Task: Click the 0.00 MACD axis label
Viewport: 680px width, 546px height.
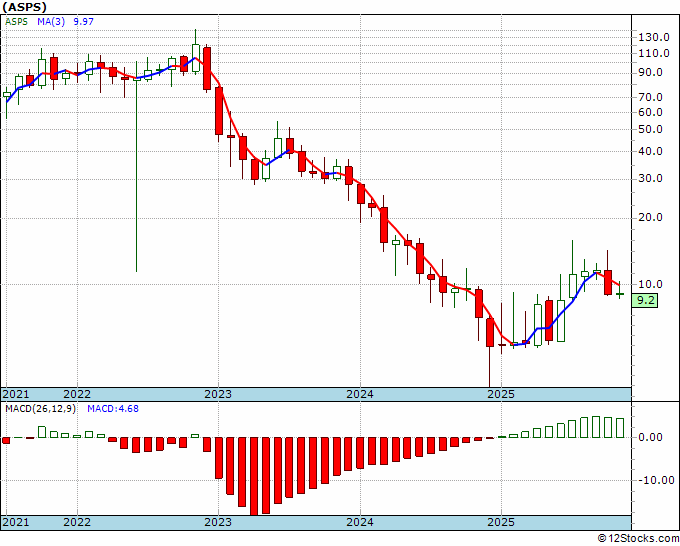Action: click(x=651, y=438)
